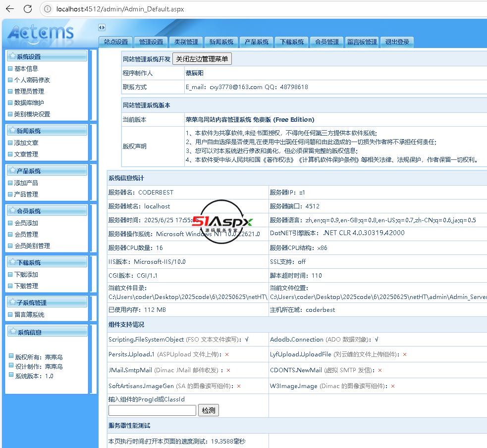Open the 站点设置 tab
This screenshot has width=487, height=448.
coord(116,42)
